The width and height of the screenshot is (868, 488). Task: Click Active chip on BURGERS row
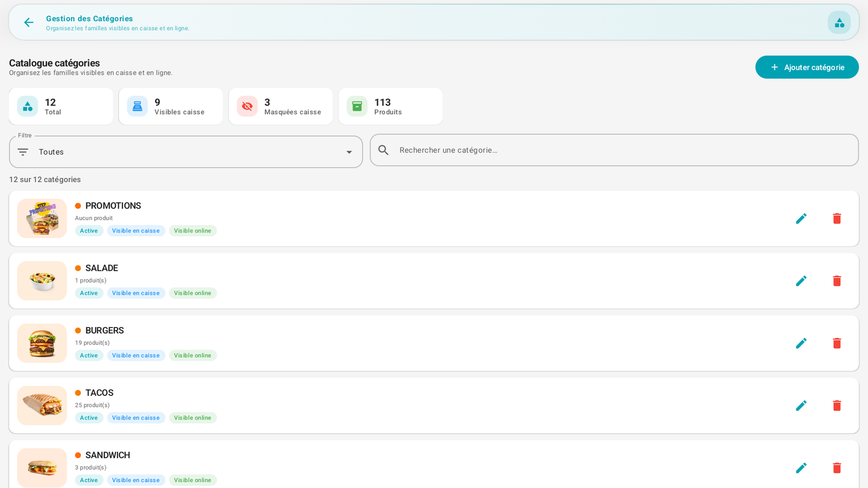coord(89,356)
